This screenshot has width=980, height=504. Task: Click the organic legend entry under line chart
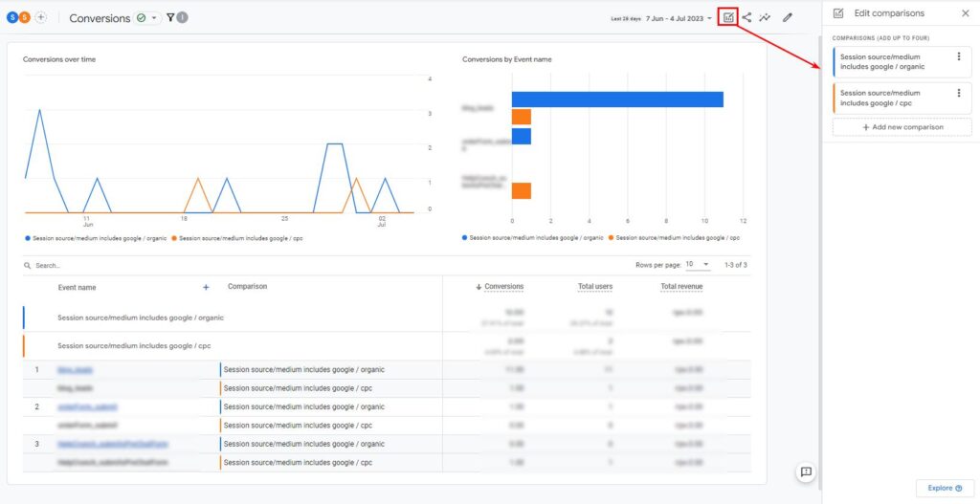[96, 238]
